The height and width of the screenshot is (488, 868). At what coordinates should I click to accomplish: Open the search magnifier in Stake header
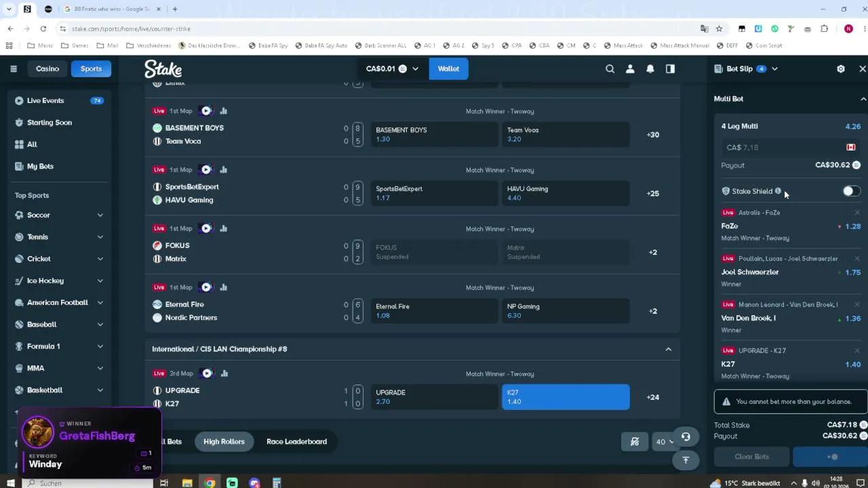tap(610, 68)
